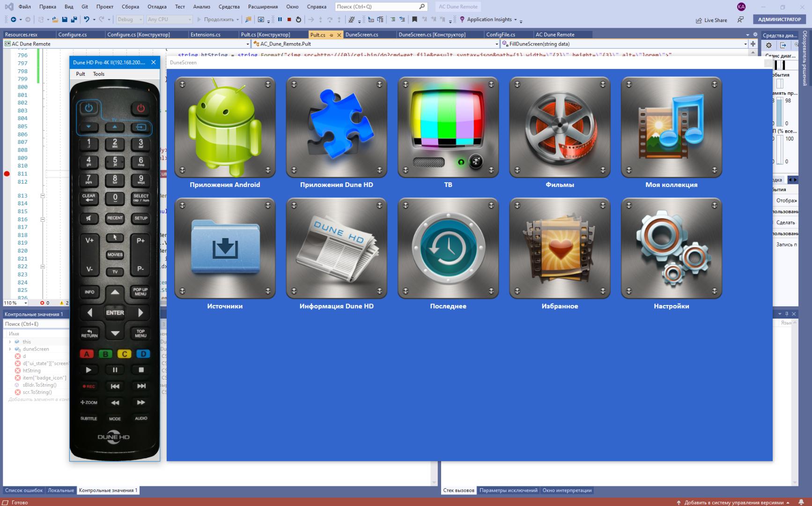Click the diagnostics settings gear icon
The width and height of the screenshot is (812, 506).
tap(768, 45)
